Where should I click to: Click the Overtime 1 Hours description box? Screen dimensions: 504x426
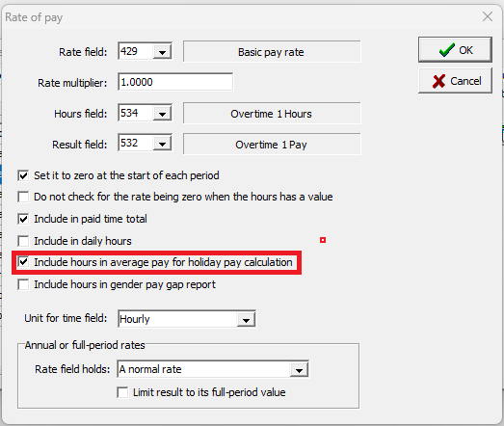click(272, 113)
